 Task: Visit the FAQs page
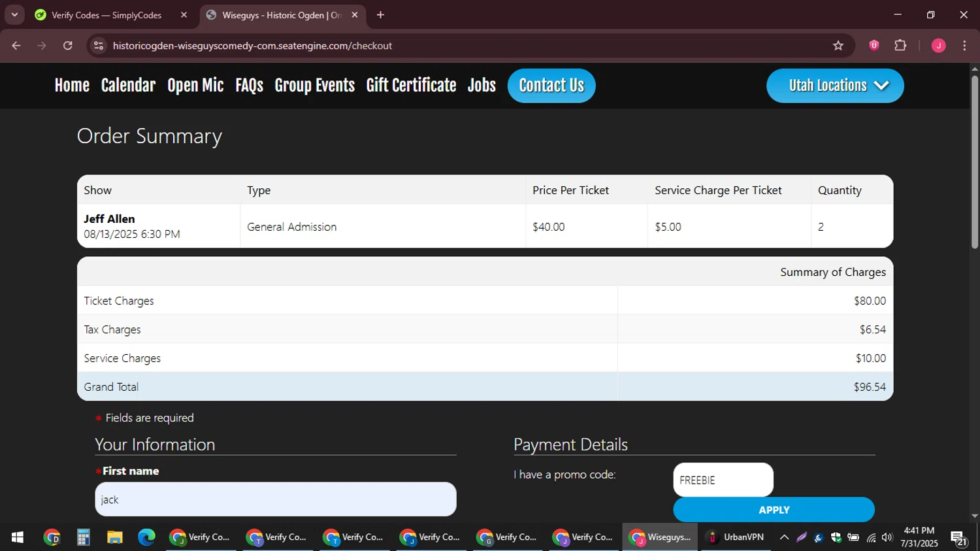click(249, 86)
